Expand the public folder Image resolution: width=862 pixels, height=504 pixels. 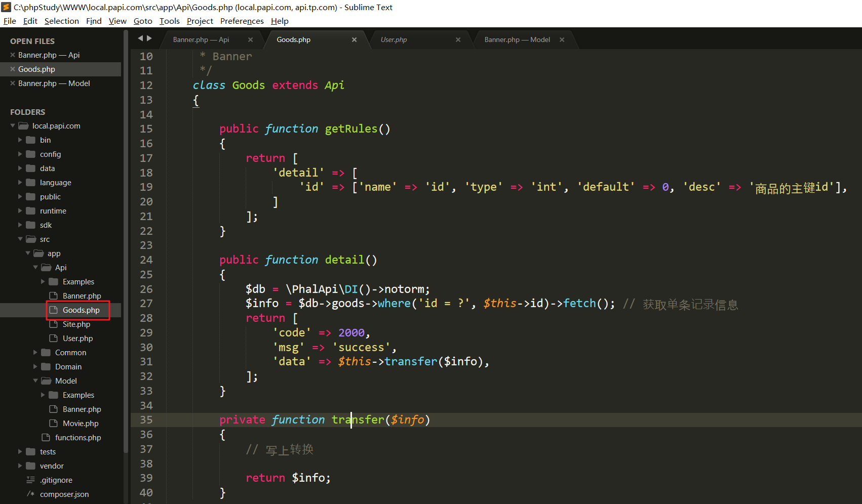click(x=20, y=196)
